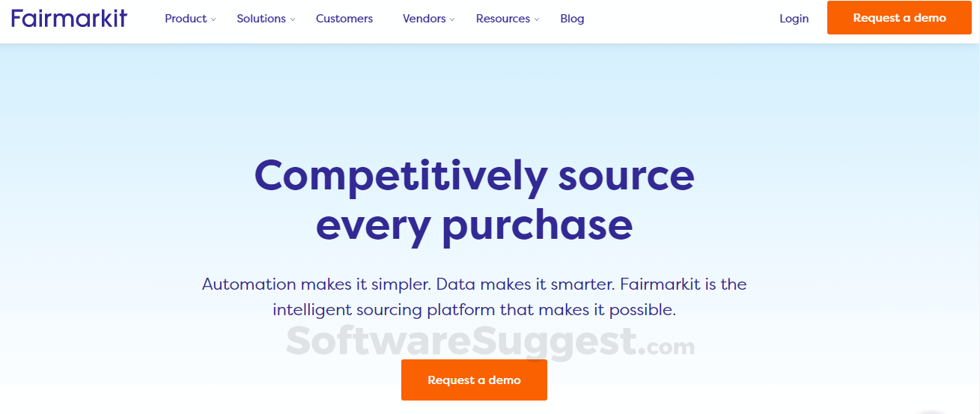This screenshot has width=980, height=414.
Task: Click the Login link
Action: (794, 19)
